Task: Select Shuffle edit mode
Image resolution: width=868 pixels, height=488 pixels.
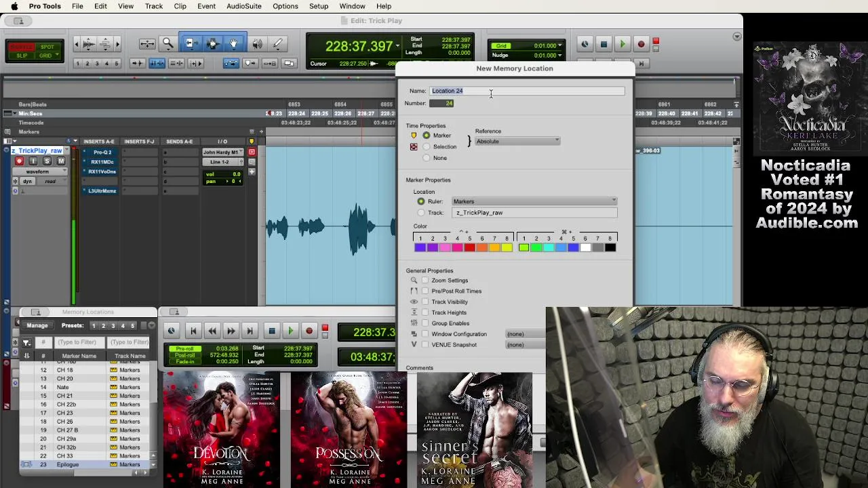Action: tap(22, 47)
